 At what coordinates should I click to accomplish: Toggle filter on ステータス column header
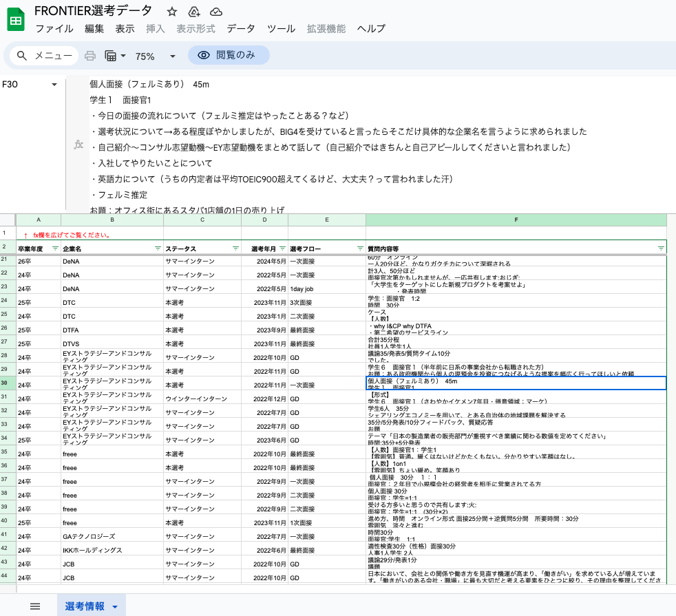[x=235, y=248]
